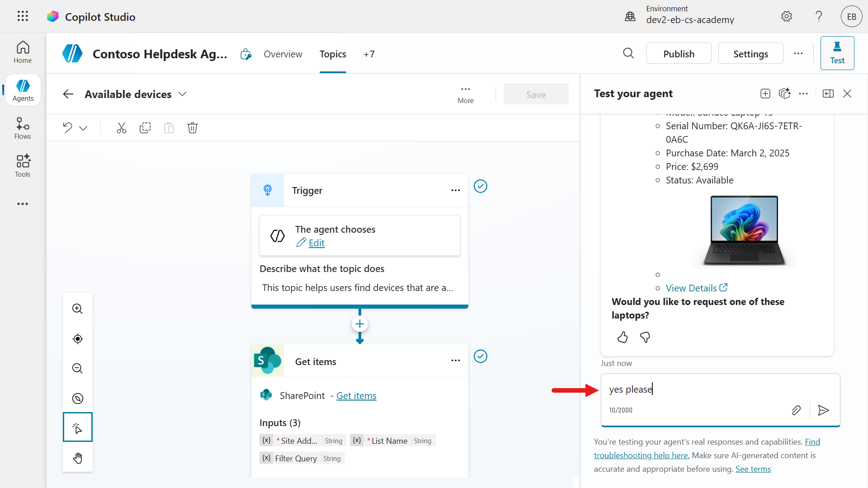Open the +7 more tabs menu
This screenshot has height=488, width=868.
pos(369,54)
